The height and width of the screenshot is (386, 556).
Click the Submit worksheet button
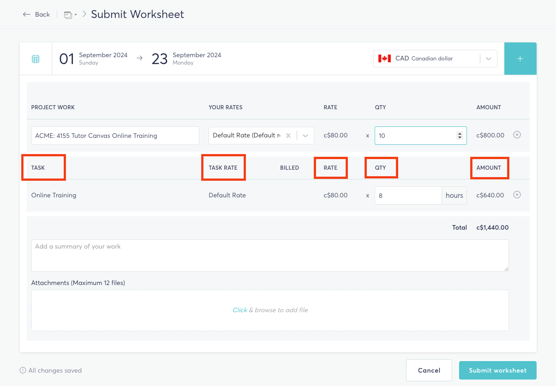click(x=497, y=370)
